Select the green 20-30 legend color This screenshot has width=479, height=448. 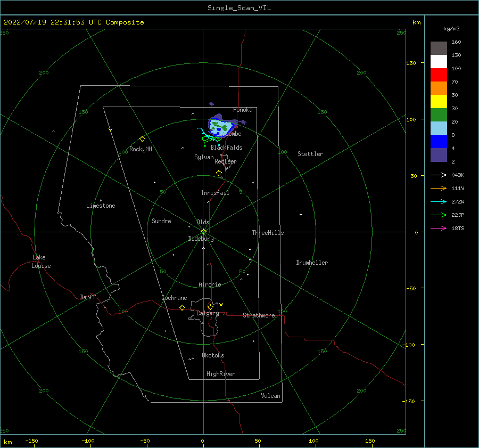439,115
